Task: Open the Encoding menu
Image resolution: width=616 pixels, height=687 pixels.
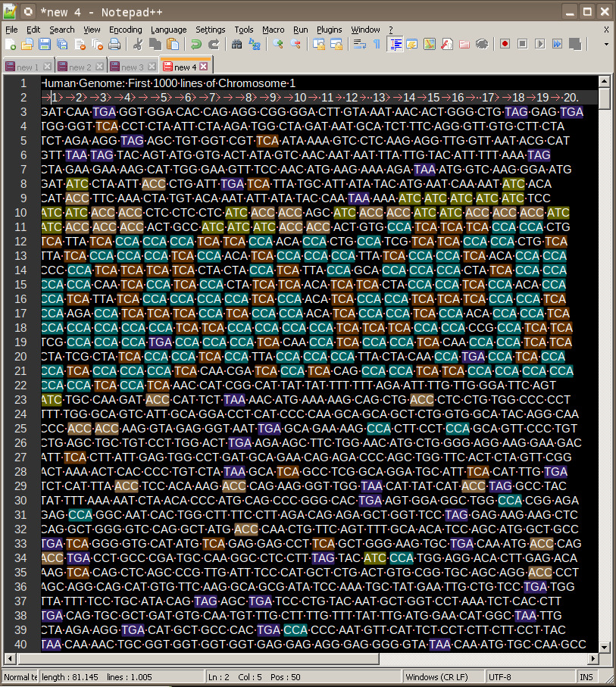Action: (125, 30)
